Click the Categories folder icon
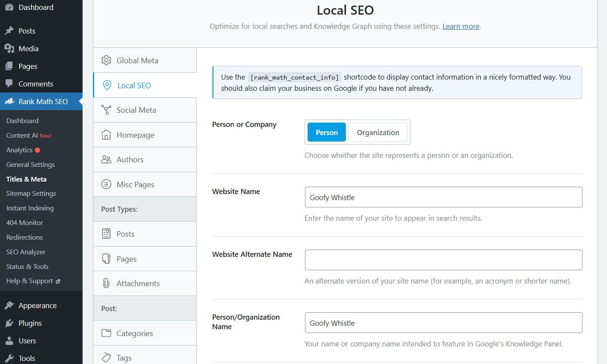The width and height of the screenshot is (607, 364). click(x=106, y=333)
